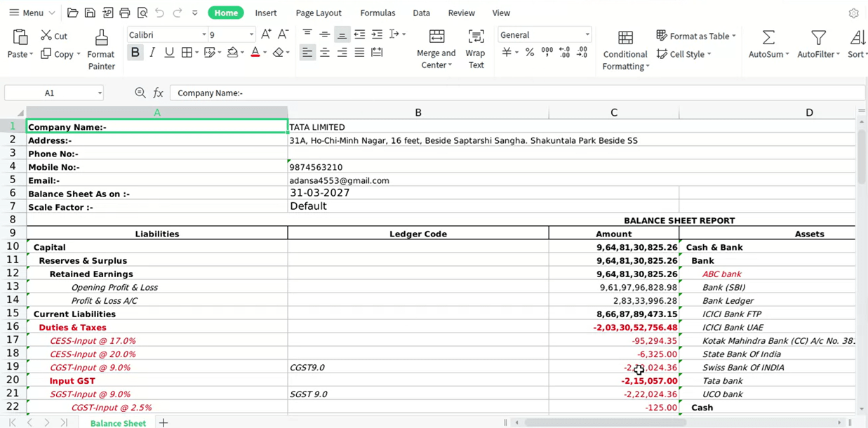
Task: Open the main Menu button
Action: tap(32, 13)
